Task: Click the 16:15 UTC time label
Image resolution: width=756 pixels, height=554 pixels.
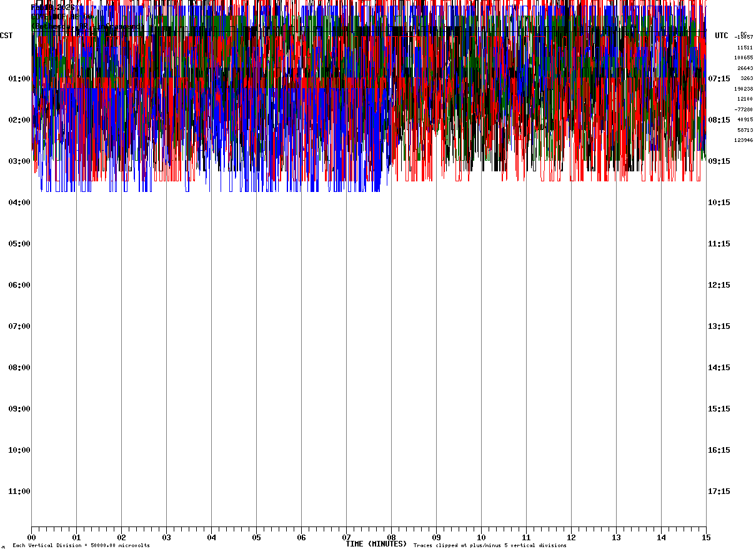Action: click(719, 450)
